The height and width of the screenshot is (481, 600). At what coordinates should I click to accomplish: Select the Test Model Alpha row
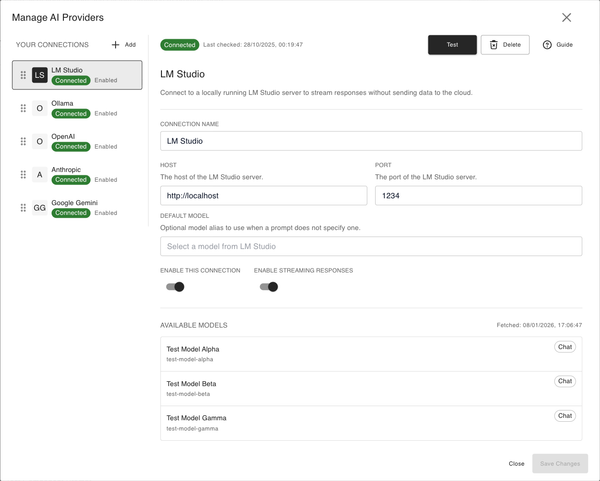(371, 354)
